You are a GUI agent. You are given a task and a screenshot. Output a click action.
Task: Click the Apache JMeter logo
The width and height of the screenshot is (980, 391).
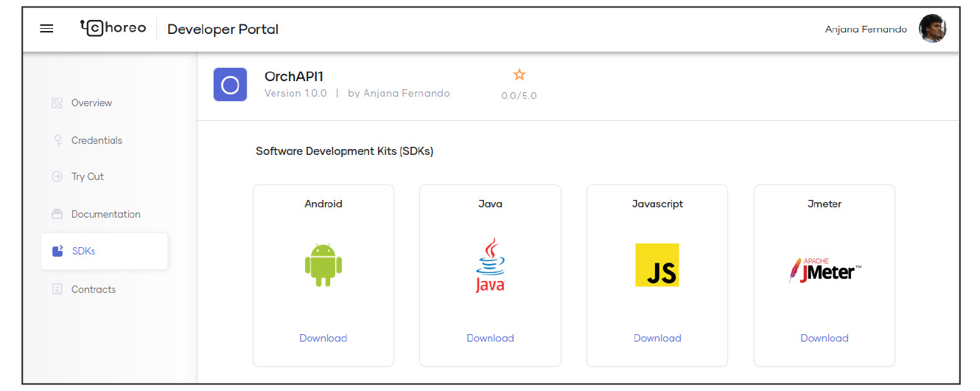[825, 271]
